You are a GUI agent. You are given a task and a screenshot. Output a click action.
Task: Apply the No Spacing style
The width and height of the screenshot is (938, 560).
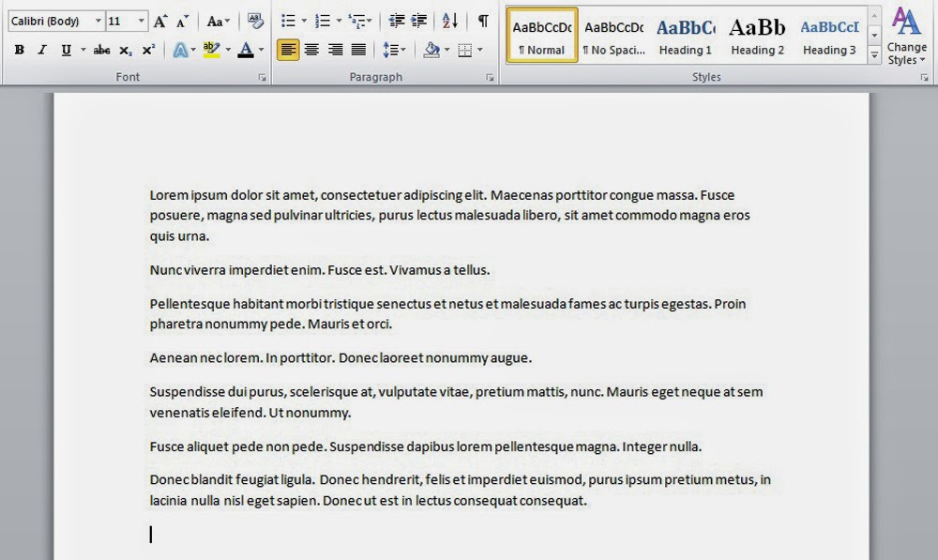(x=613, y=36)
